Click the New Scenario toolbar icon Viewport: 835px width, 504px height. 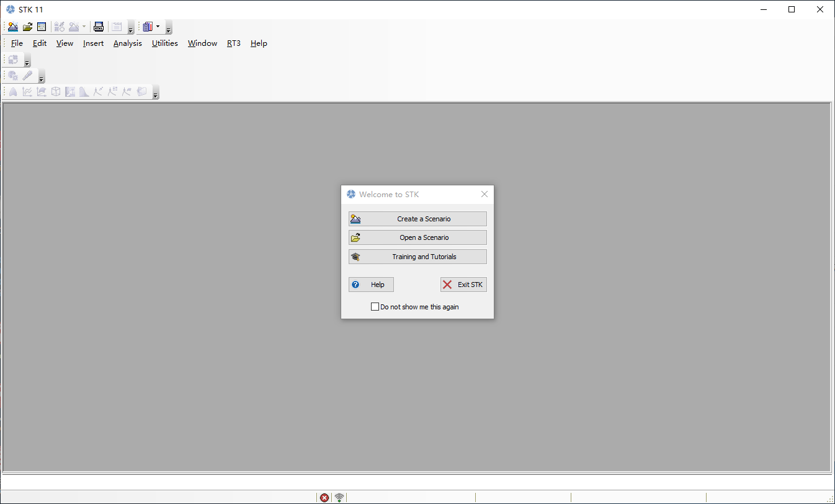(13, 27)
